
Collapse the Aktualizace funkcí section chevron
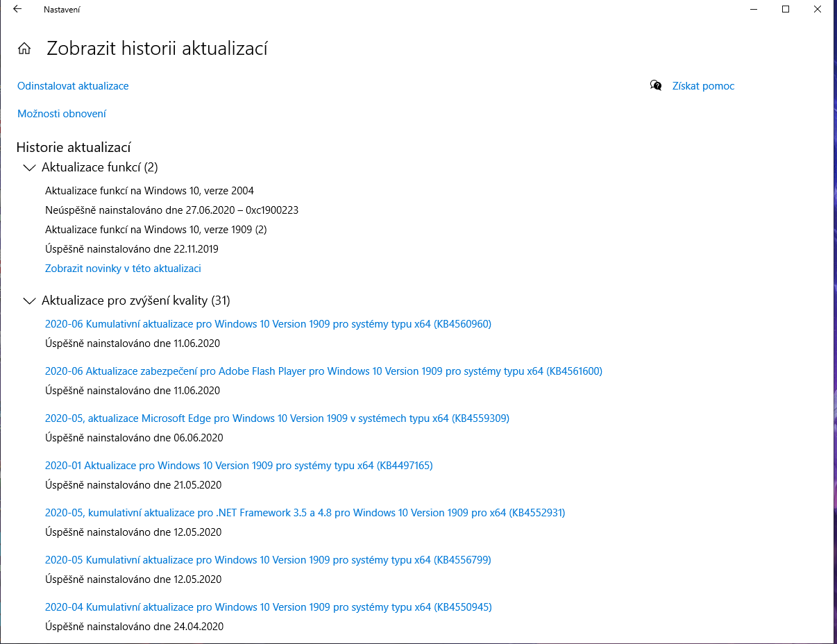[29, 167]
